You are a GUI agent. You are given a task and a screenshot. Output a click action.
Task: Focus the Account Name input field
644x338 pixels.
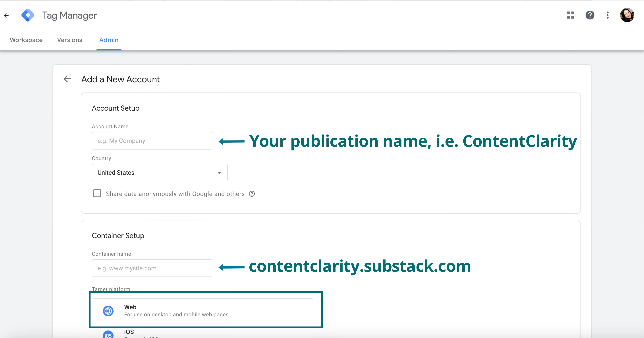[x=152, y=141]
